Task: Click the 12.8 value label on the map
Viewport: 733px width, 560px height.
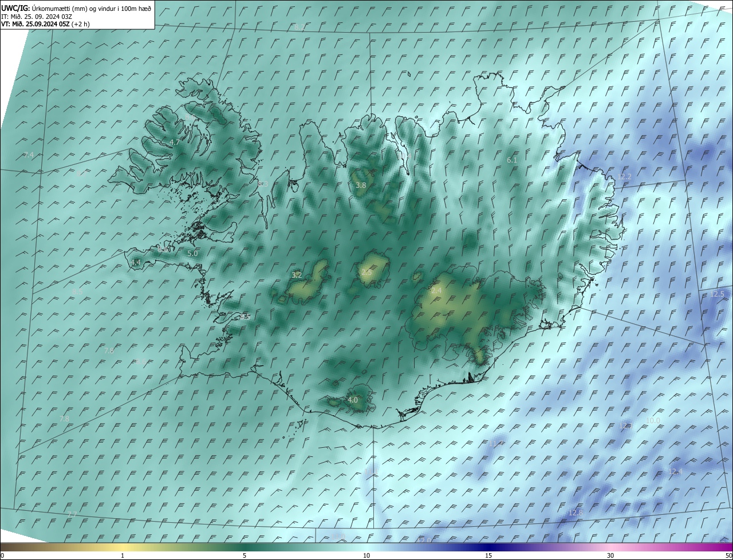Action: [x=576, y=512]
